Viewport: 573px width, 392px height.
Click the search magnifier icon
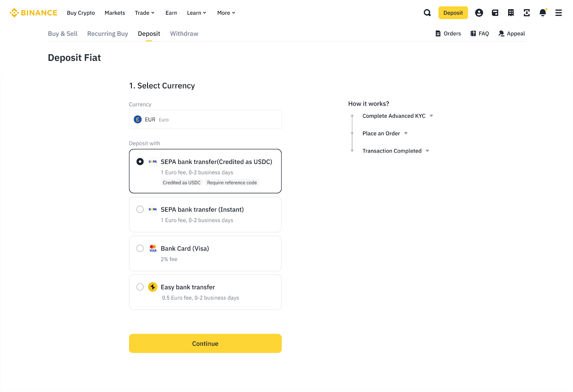pos(427,13)
